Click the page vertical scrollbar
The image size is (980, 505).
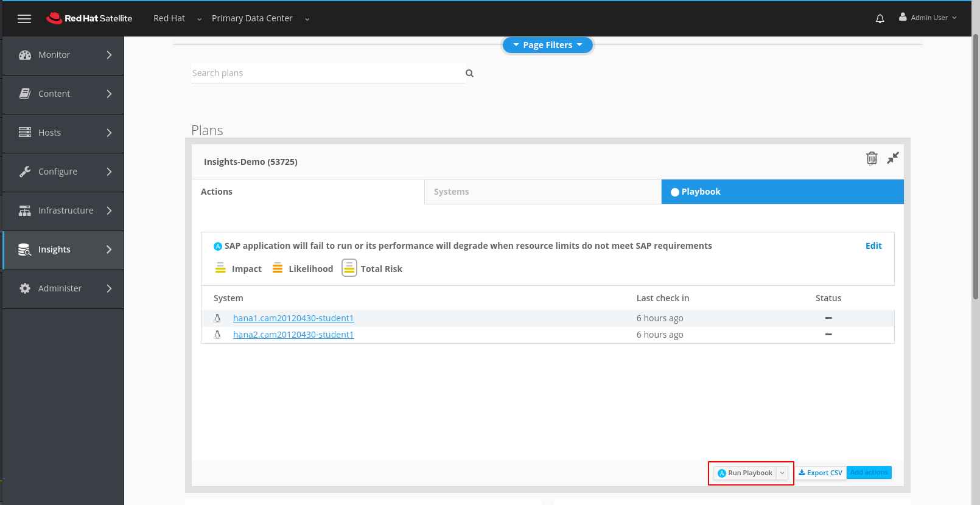(x=976, y=167)
